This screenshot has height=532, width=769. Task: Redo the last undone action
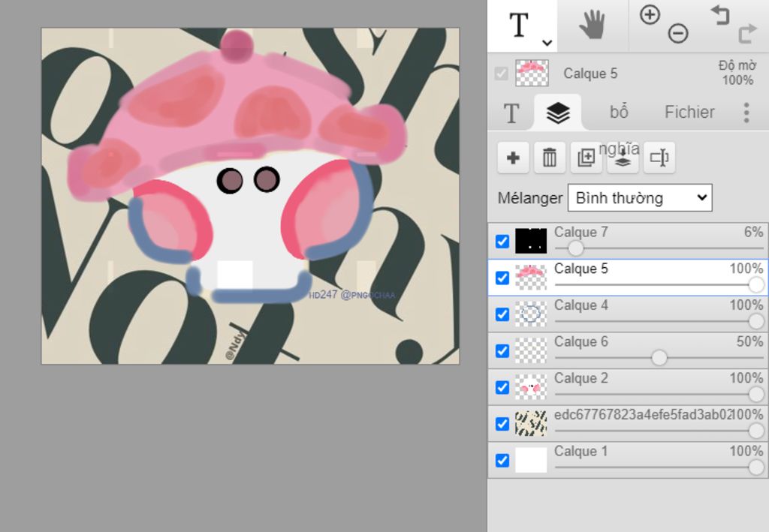point(748,34)
